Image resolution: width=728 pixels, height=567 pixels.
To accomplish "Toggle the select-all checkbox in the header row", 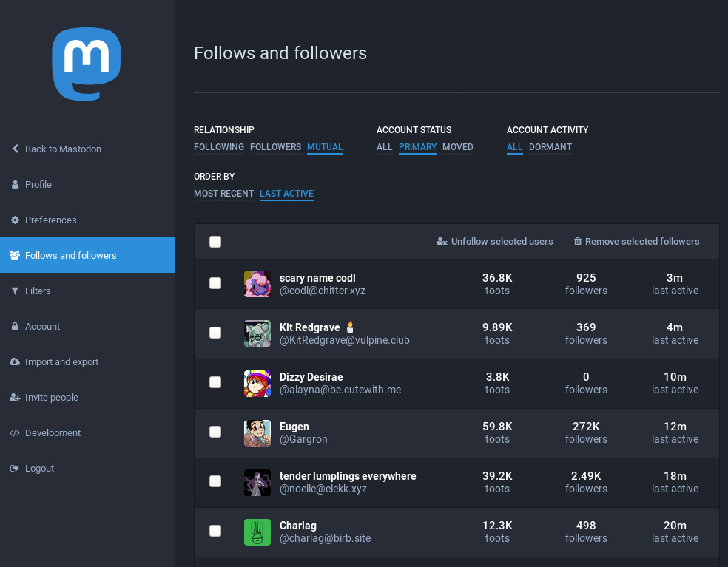I will 215,241.
